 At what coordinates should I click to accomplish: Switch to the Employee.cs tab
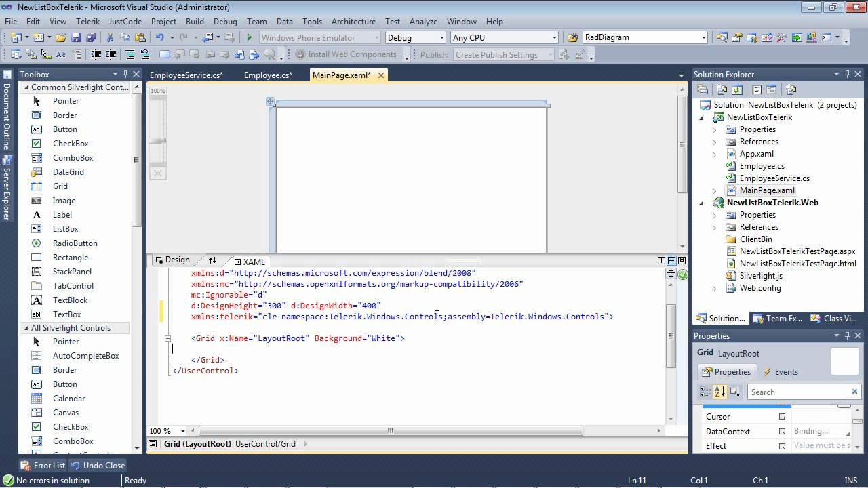268,75
